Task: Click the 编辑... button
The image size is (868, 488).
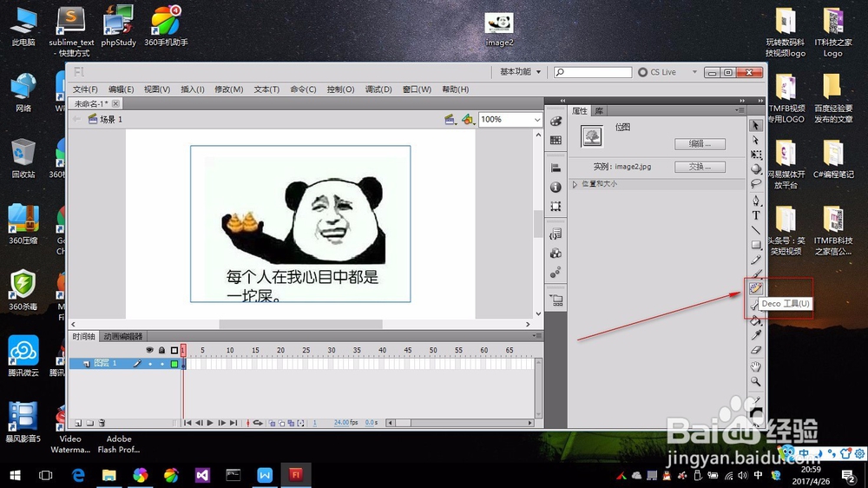Action: coord(700,144)
